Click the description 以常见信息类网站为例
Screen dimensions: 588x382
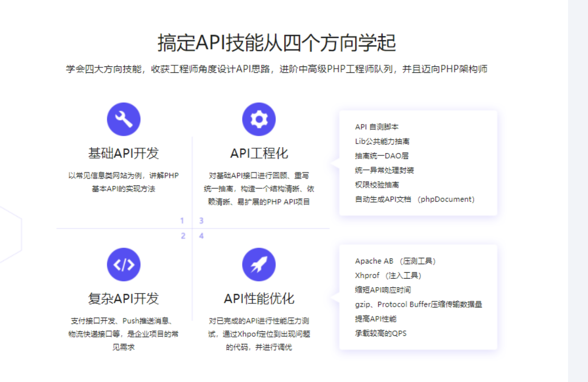pos(124,182)
